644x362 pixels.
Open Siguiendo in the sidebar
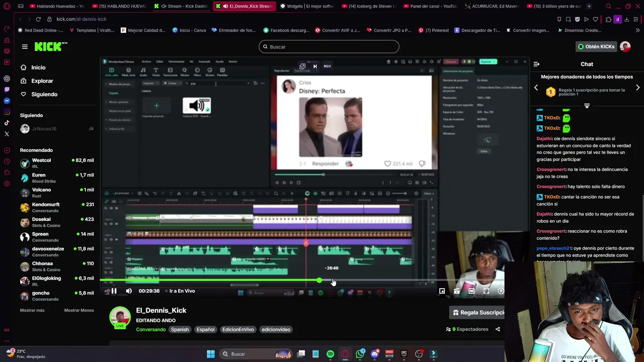click(x=39, y=95)
